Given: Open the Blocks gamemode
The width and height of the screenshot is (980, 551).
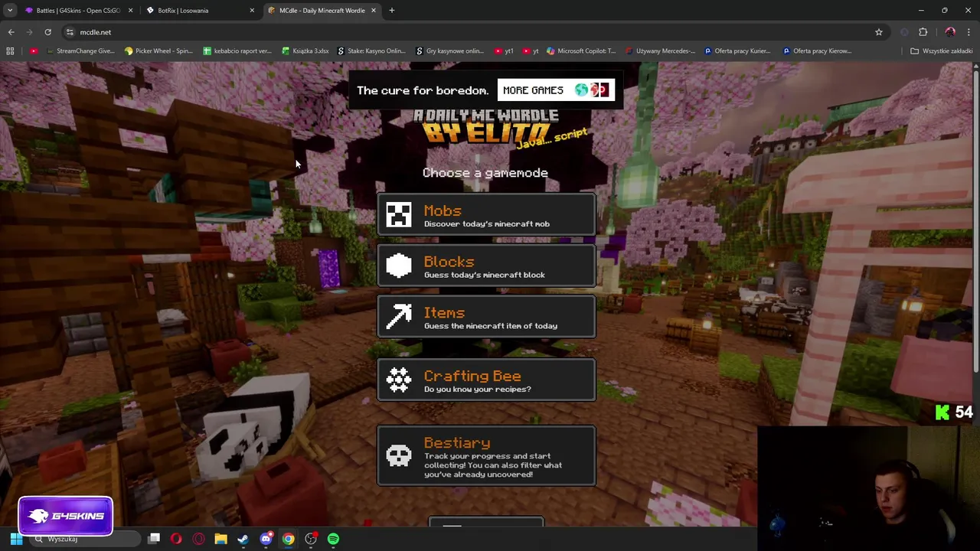Looking at the screenshot, I should tap(486, 266).
